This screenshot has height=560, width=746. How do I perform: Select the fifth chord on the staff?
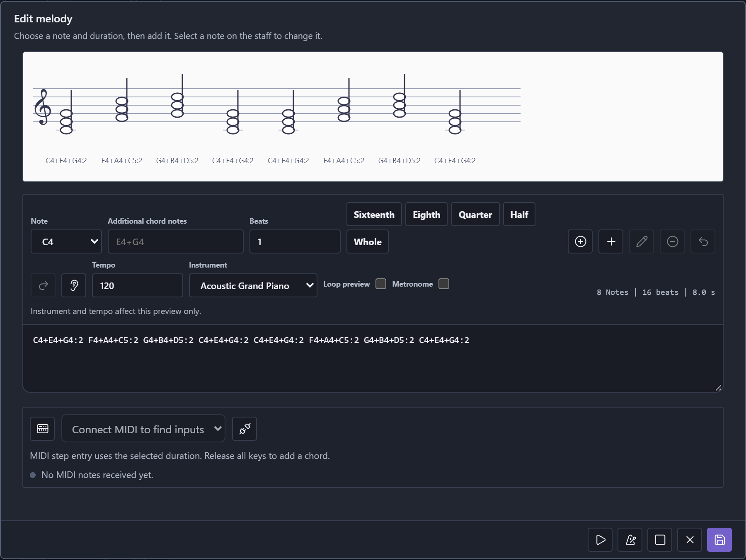coord(288,122)
